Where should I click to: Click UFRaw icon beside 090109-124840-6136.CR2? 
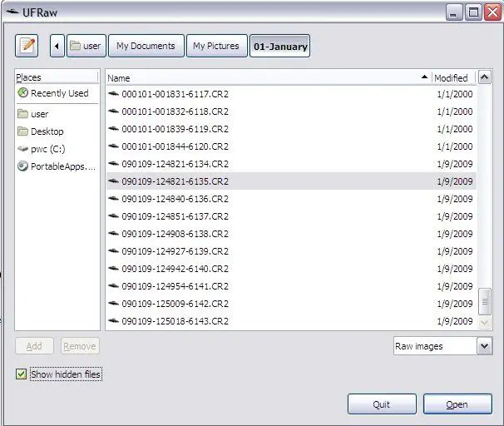(x=113, y=199)
